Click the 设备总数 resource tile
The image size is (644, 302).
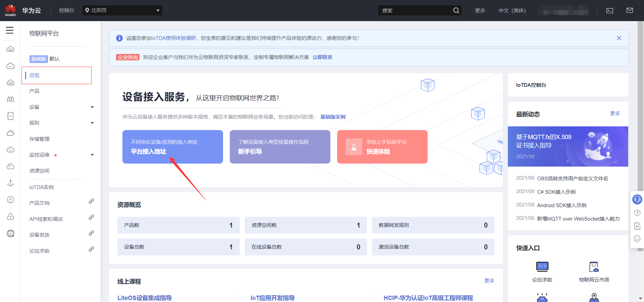[178, 247]
